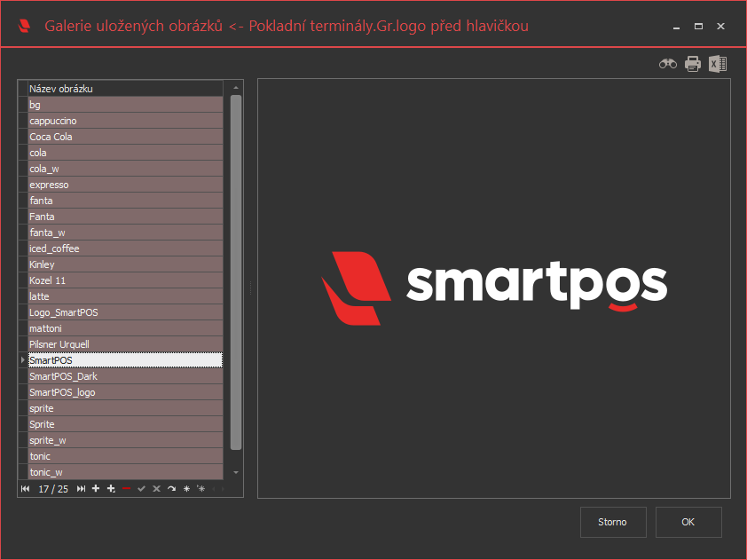Click the X cancel-edit icon in the navigator

156,488
